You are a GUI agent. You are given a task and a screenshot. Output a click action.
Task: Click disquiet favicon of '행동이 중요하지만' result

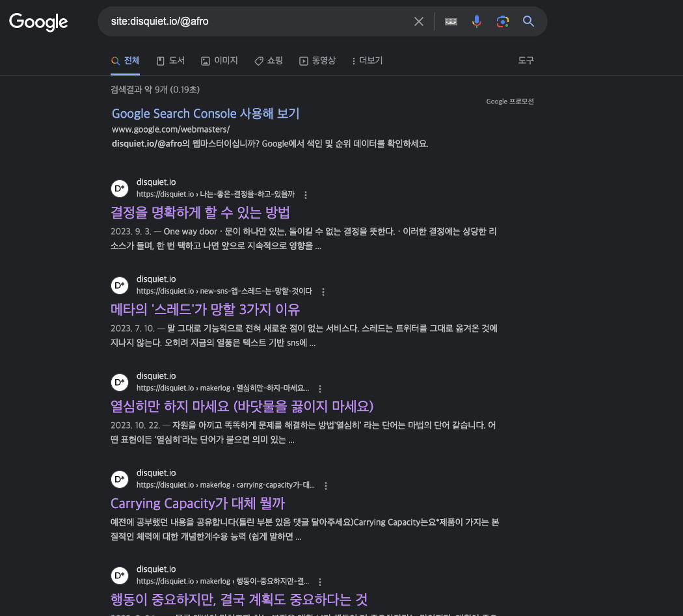[120, 576]
